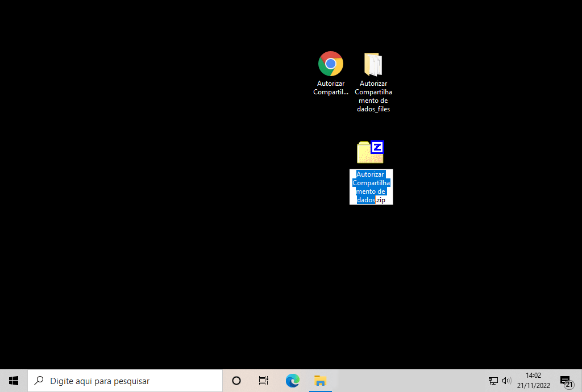Click inside the zip filename rename box

tap(371, 187)
